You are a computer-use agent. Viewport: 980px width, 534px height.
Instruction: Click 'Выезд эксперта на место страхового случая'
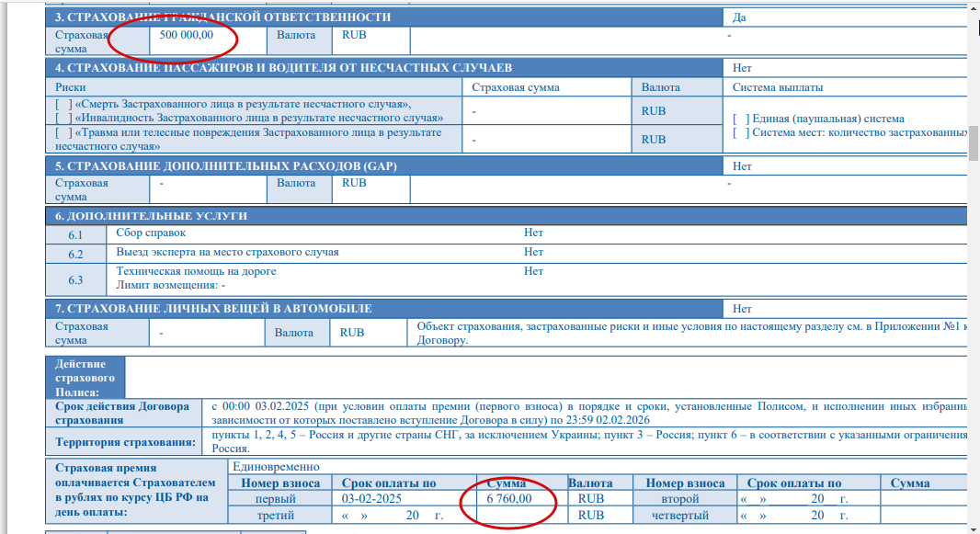click(227, 253)
